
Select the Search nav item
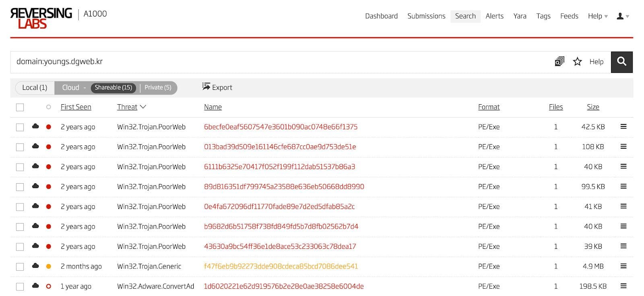(465, 16)
